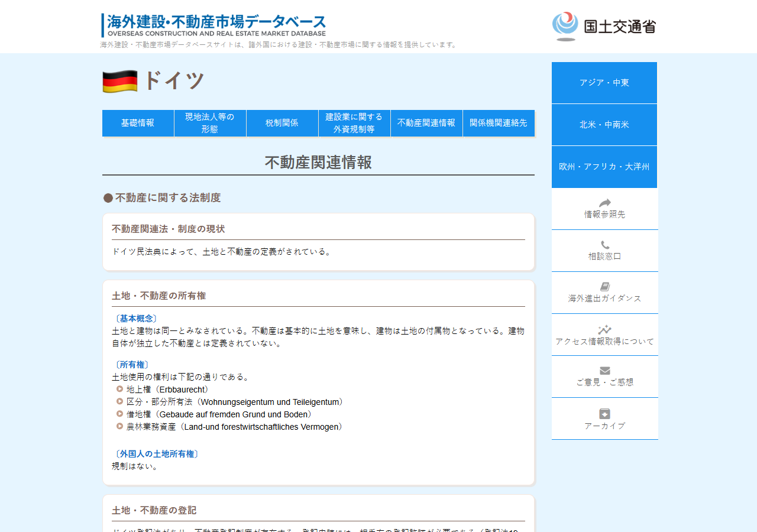Click the chart icon for アクセス情報取得について
757x532 pixels.
click(x=604, y=330)
